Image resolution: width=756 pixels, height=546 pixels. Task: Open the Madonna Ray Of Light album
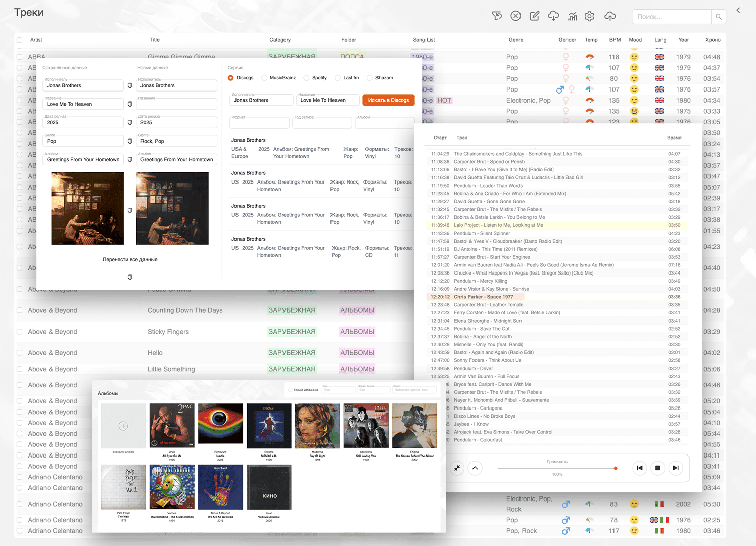click(x=317, y=426)
